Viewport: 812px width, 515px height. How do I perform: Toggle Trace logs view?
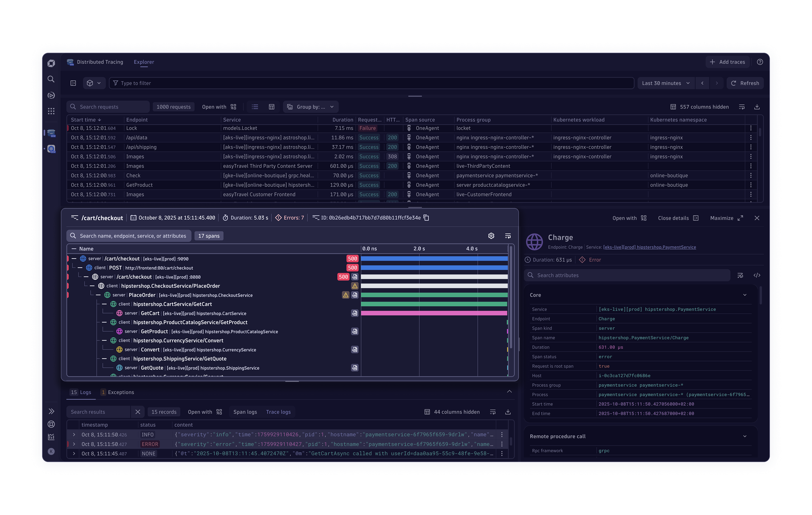278,412
